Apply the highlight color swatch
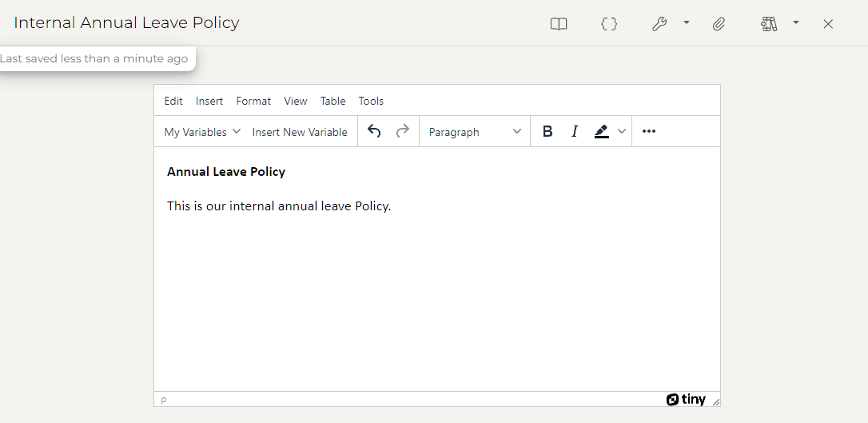 pyautogui.click(x=602, y=131)
